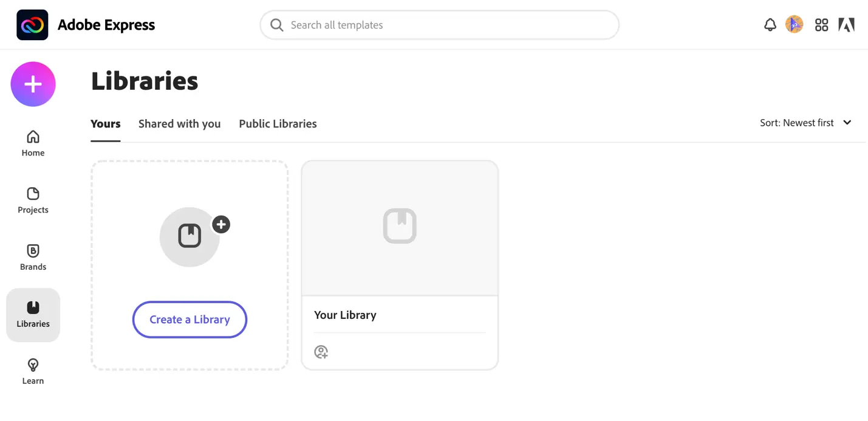
Task: Open your account profile avatar
Action: click(794, 25)
